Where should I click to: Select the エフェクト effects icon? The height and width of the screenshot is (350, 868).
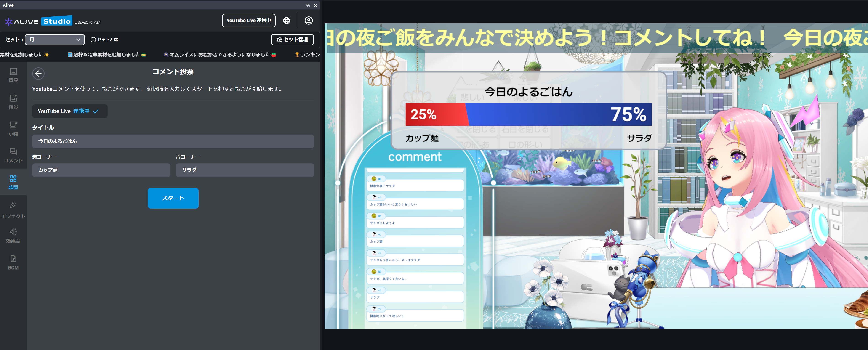tap(13, 209)
